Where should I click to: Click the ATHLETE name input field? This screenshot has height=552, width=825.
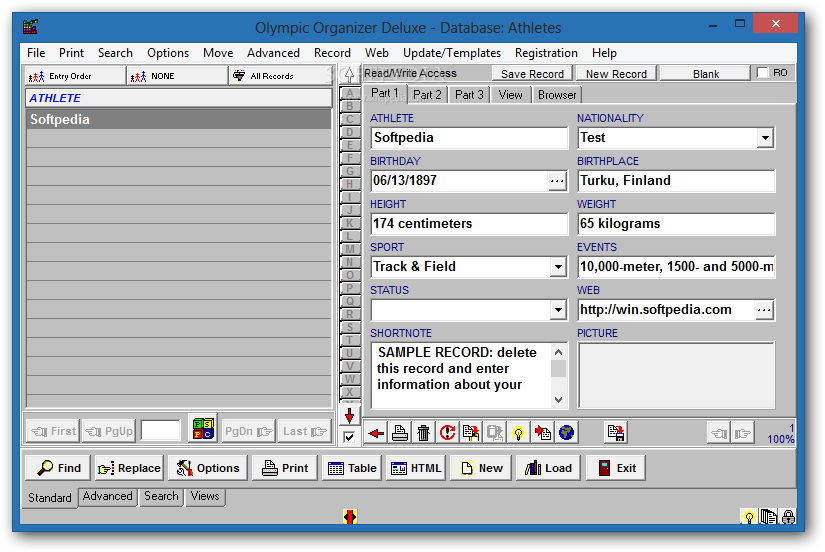(469, 138)
